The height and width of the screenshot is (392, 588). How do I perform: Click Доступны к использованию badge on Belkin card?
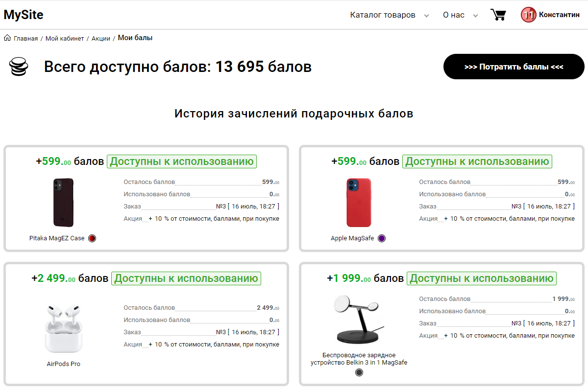point(482,278)
